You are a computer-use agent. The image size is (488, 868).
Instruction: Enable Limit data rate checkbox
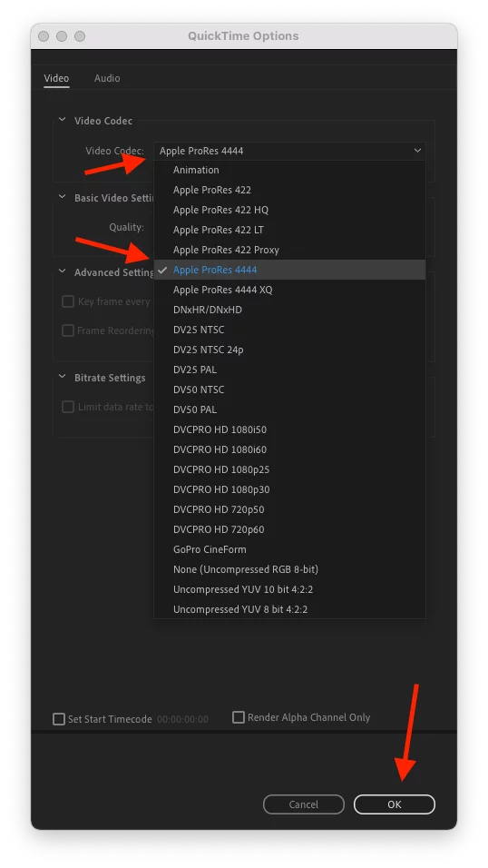click(x=68, y=407)
